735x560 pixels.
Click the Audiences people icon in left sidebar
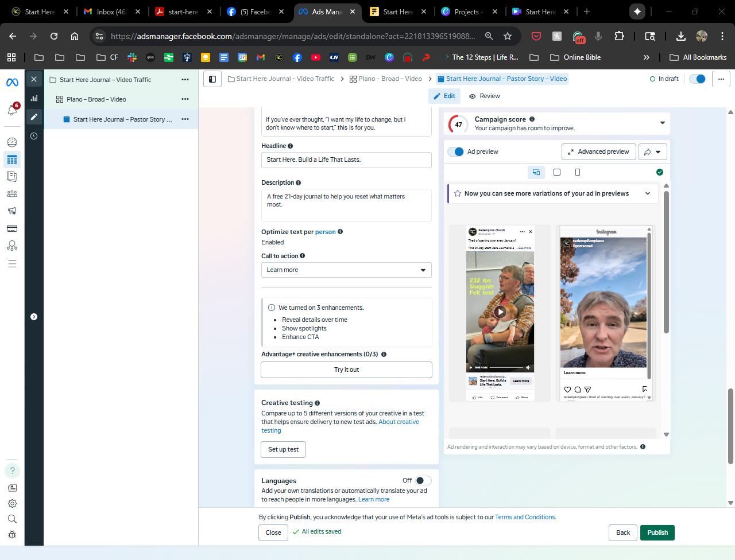tap(12, 194)
